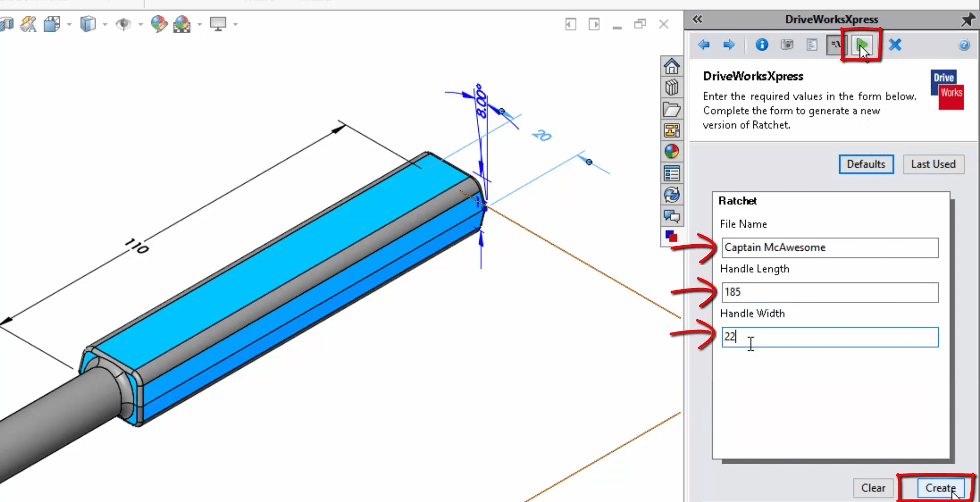Screen dimensions: 980x502
Task: Click the blue X close project icon
Action: (895, 45)
